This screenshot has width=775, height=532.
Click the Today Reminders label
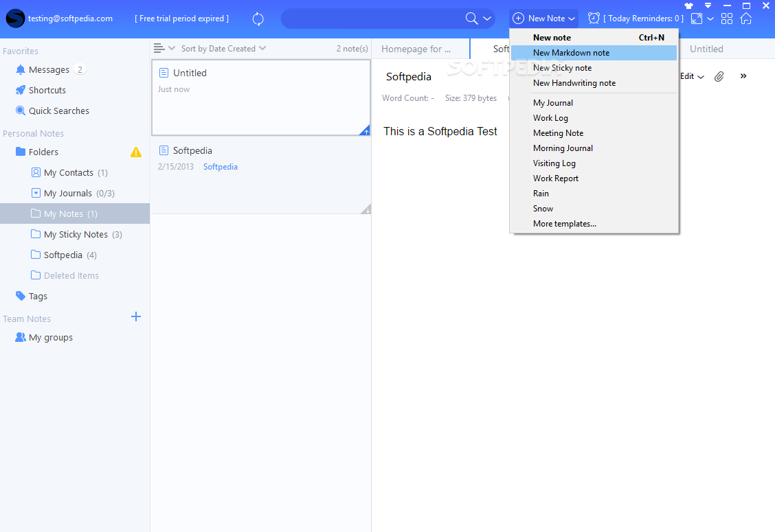tap(644, 19)
